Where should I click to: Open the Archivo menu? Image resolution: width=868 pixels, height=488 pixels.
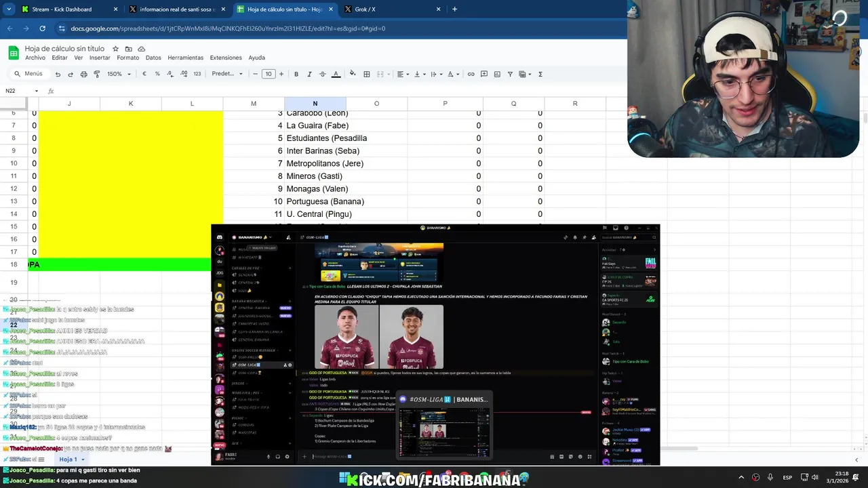[35, 58]
